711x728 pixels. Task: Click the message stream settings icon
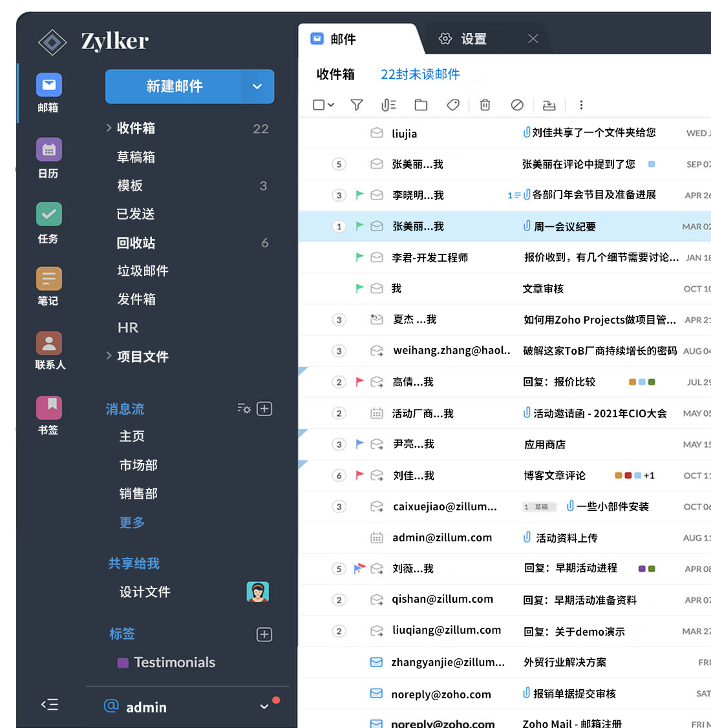point(244,408)
